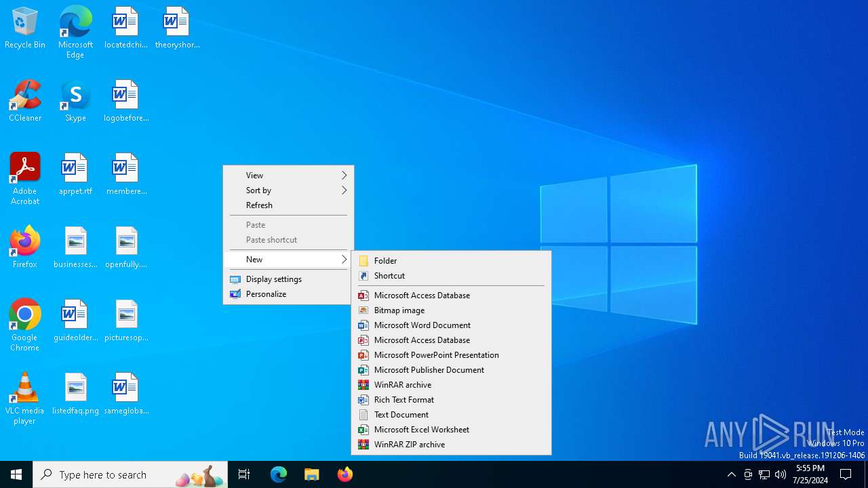Create a new WinRAR archive
The height and width of the screenshot is (488, 868).
[x=451, y=385]
